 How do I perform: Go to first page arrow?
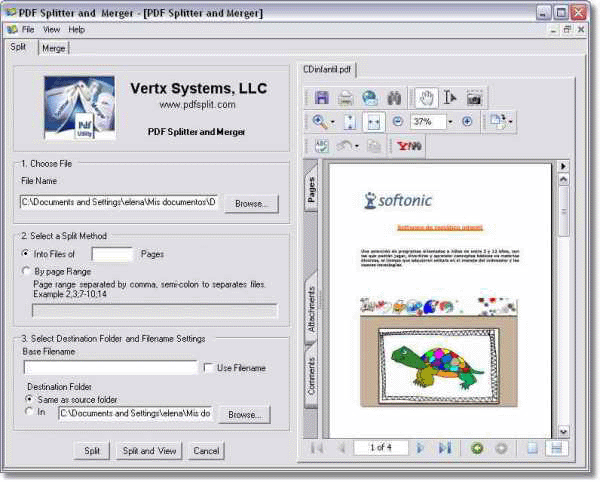point(317,448)
